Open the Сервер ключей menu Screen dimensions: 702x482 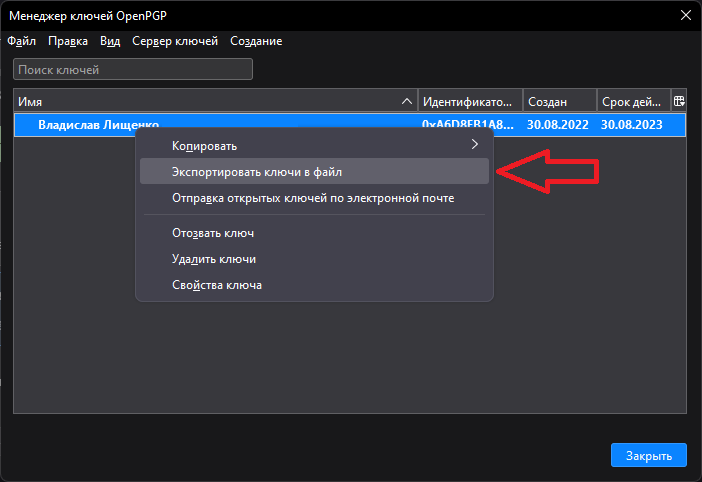point(175,41)
